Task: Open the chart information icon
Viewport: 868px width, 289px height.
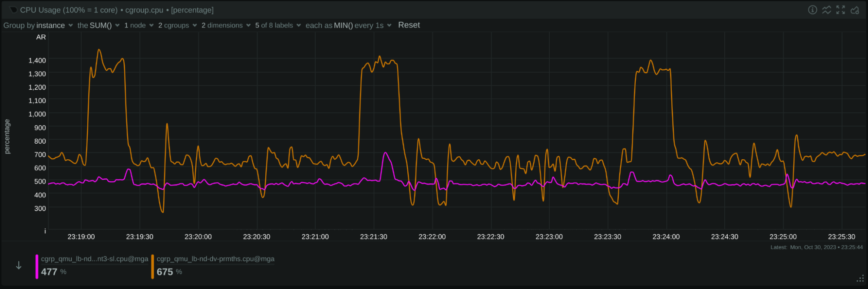Action: [x=812, y=10]
